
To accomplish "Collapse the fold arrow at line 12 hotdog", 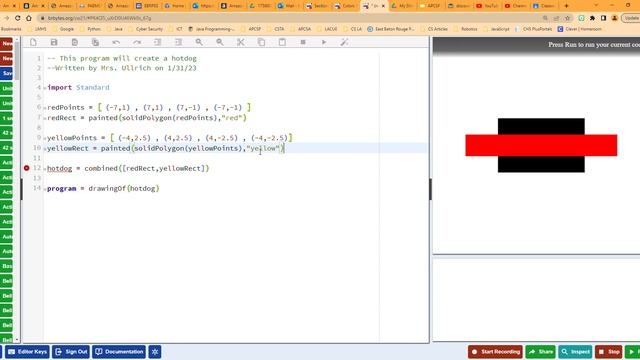I will 44,169.
